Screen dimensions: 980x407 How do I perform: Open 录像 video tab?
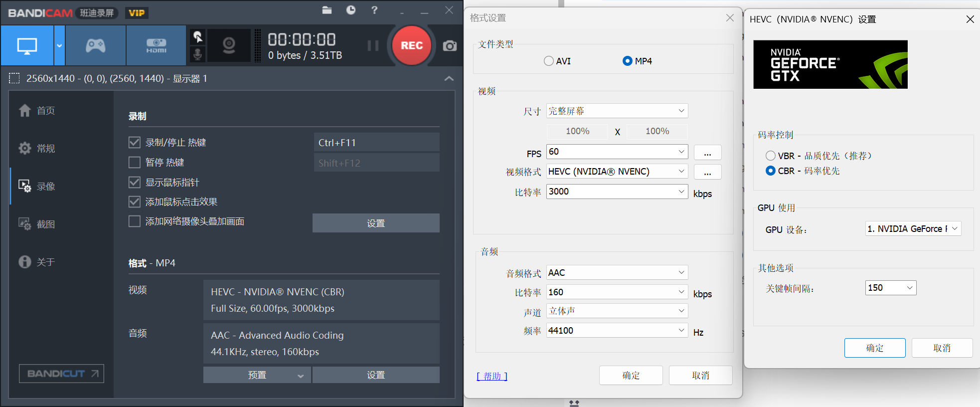pos(37,186)
